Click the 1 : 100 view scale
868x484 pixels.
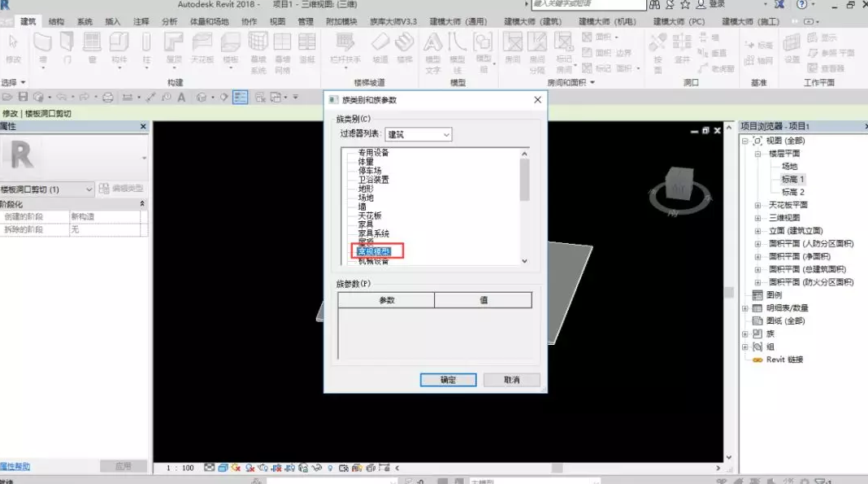pos(180,468)
